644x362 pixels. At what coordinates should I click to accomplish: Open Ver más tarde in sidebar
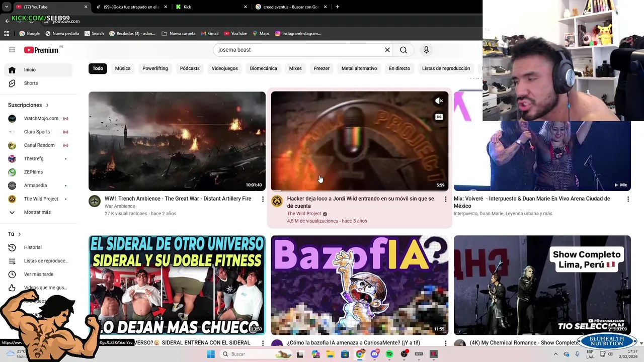pyautogui.click(x=38, y=274)
